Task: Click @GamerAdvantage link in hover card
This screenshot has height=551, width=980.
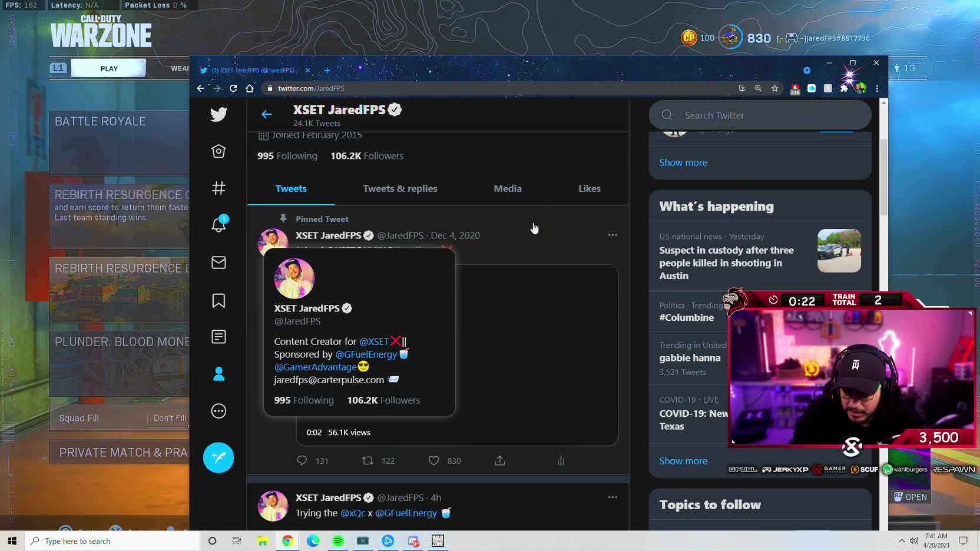Action: (315, 367)
